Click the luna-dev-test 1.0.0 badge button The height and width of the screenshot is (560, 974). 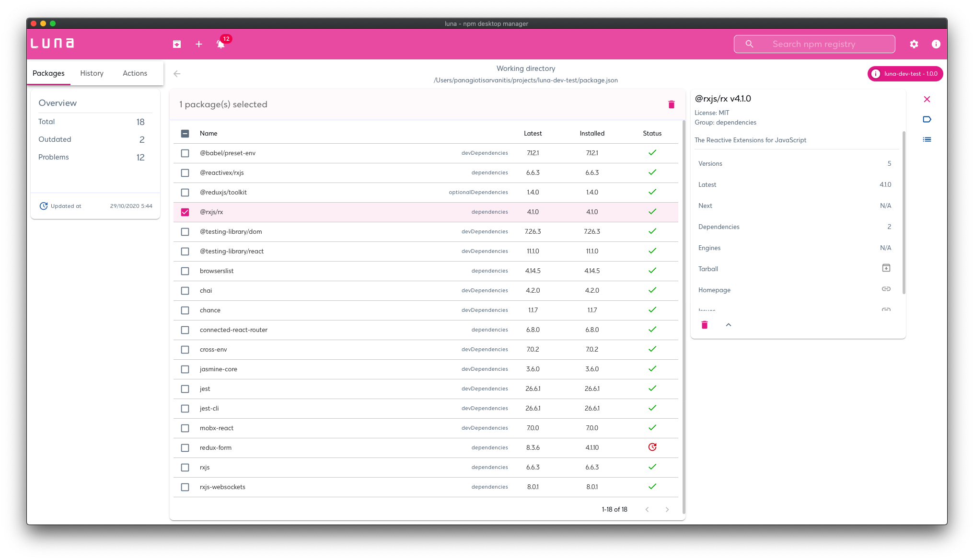(x=905, y=74)
